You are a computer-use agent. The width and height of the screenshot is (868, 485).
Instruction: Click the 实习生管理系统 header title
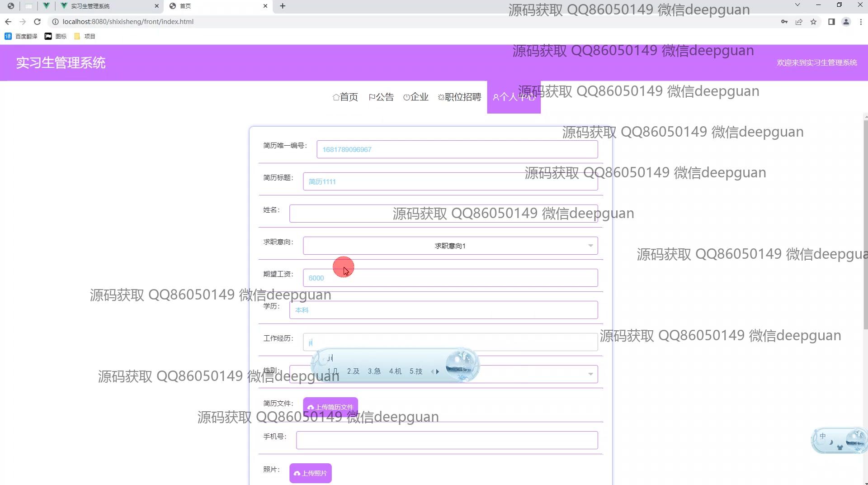[x=61, y=63]
